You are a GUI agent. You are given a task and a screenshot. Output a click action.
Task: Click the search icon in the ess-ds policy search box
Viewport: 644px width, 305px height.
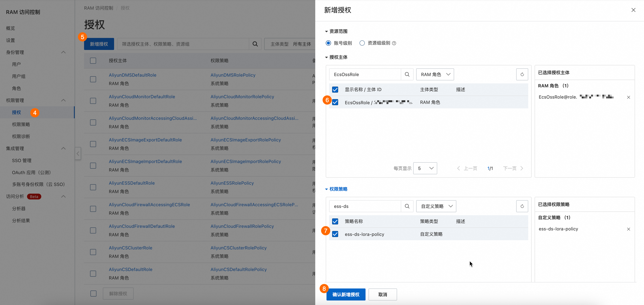click(x=407, y=206)
